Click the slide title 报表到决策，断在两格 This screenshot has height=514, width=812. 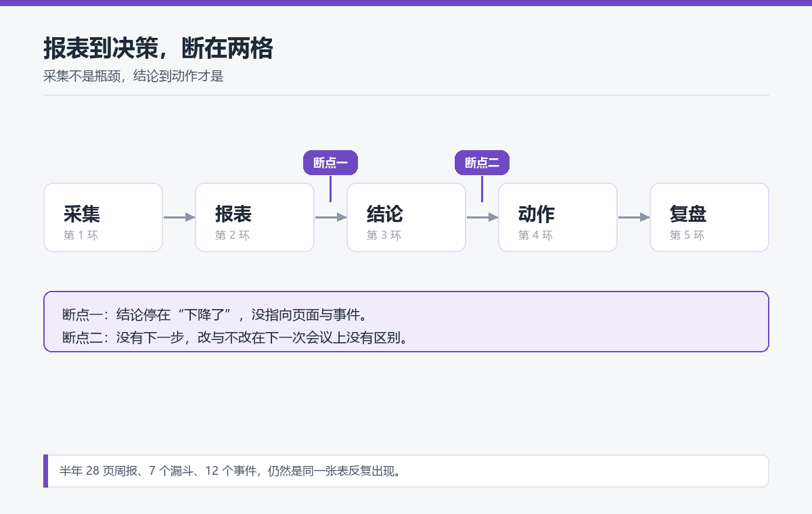[x=158, y=49]
